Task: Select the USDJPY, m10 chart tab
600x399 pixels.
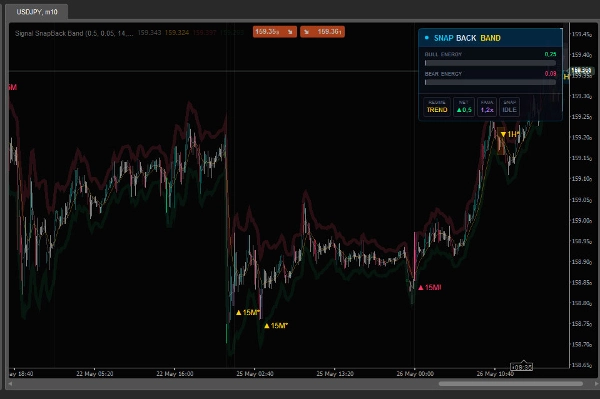Action: 37,12
